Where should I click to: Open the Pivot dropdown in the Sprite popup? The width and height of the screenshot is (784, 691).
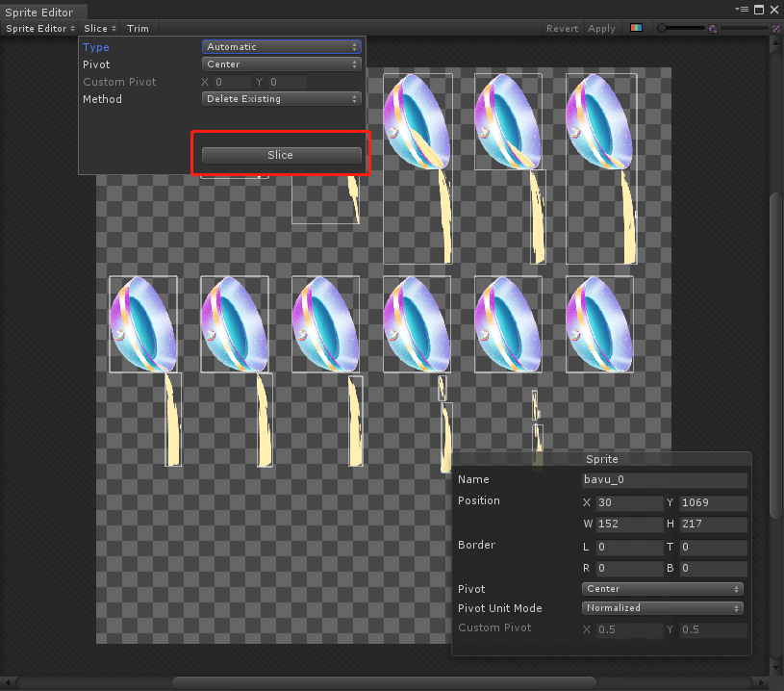click(x=662, y=588)
